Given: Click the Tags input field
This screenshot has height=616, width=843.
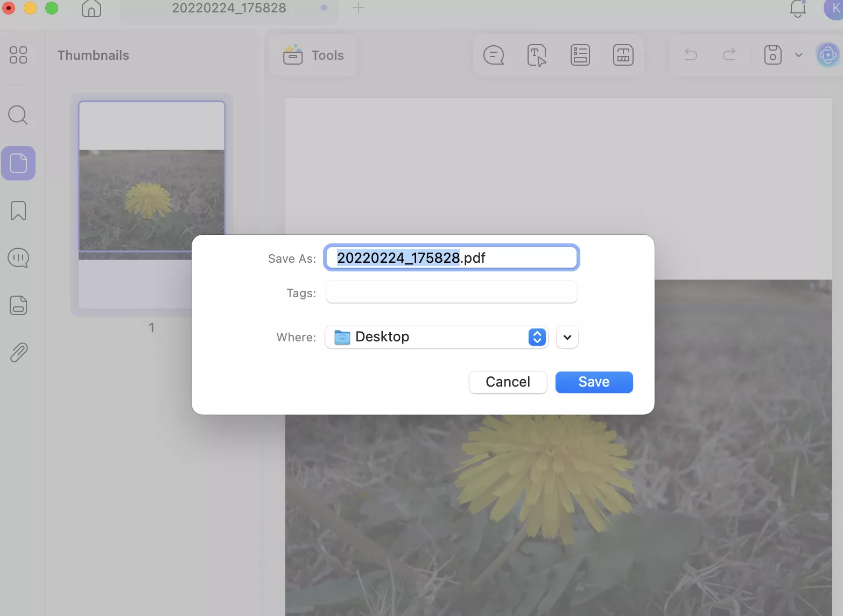Looking at the screenshot, I should click(x=451, y=292).
